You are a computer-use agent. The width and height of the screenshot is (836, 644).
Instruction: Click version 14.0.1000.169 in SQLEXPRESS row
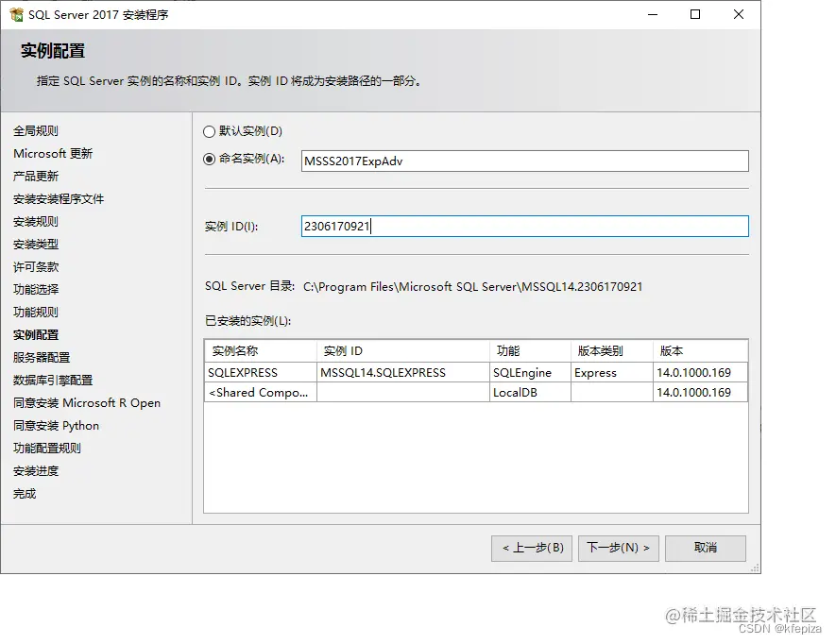pyautogui.click(x=700, y=373)
